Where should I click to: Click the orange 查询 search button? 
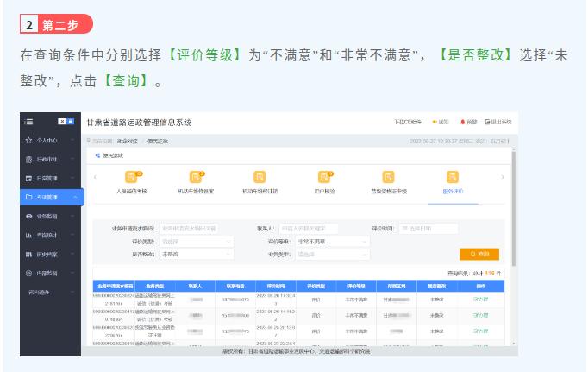pos(479,254)
